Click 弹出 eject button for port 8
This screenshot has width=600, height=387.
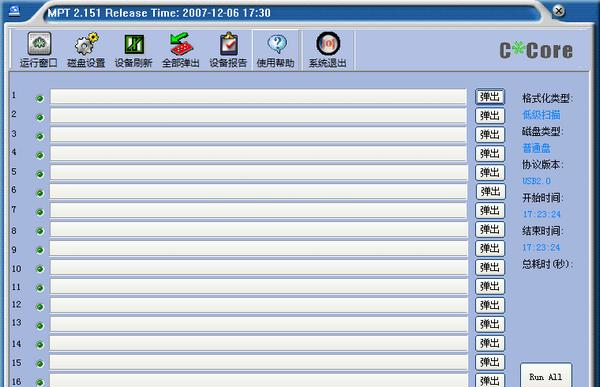pos(490,229)
